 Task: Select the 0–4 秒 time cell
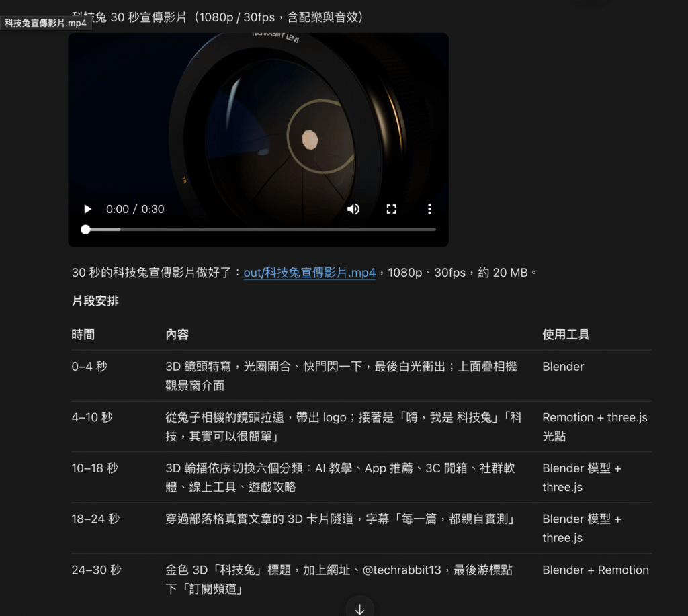[89, 367]
